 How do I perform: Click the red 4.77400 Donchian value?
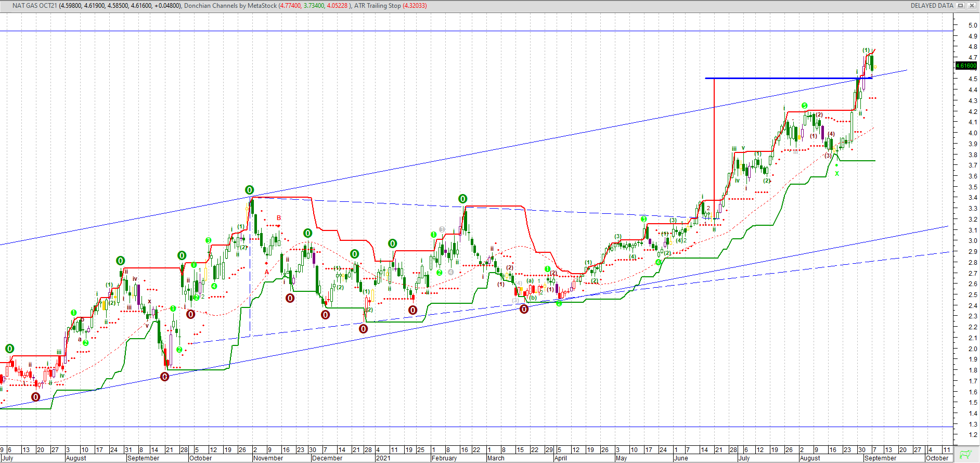[290, 6]
